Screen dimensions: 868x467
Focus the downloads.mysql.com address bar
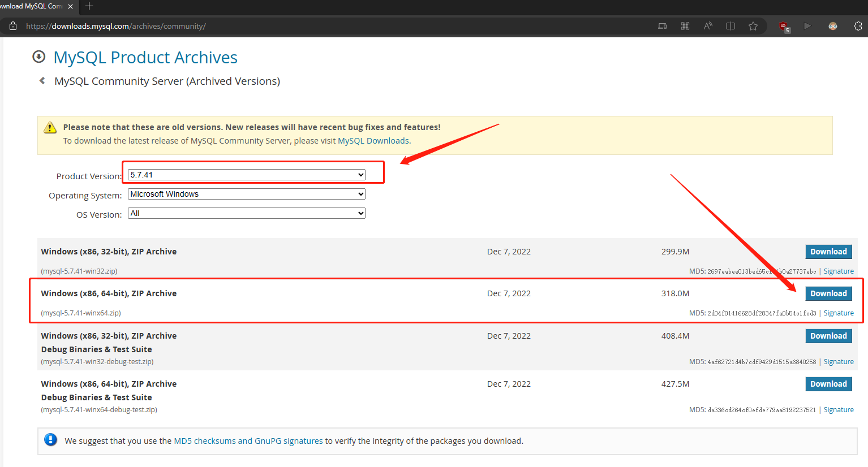point(340,26)
